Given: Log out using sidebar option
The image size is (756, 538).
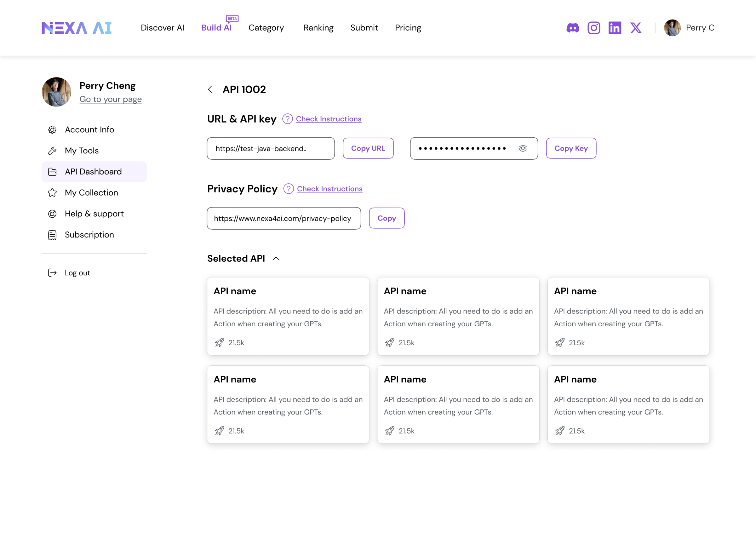Looking at the screenshot, I should (x=77, y=273).
